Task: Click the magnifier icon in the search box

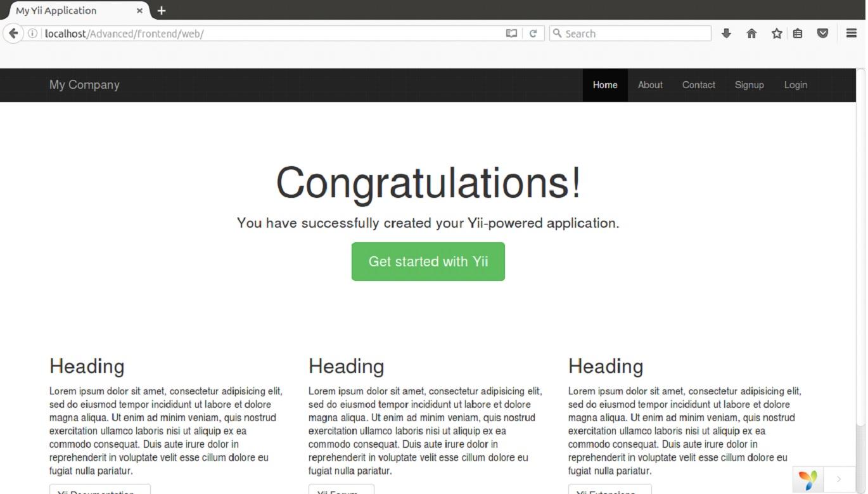Action: [x=558, y=34]
